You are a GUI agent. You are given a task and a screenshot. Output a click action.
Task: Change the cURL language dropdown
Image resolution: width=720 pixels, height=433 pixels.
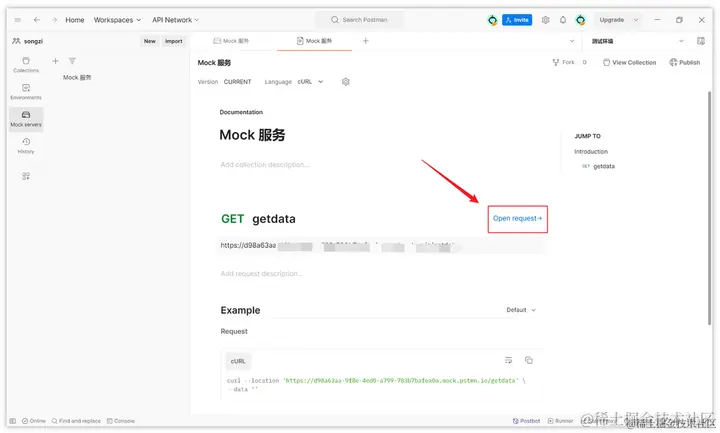[x=310, y=82]
